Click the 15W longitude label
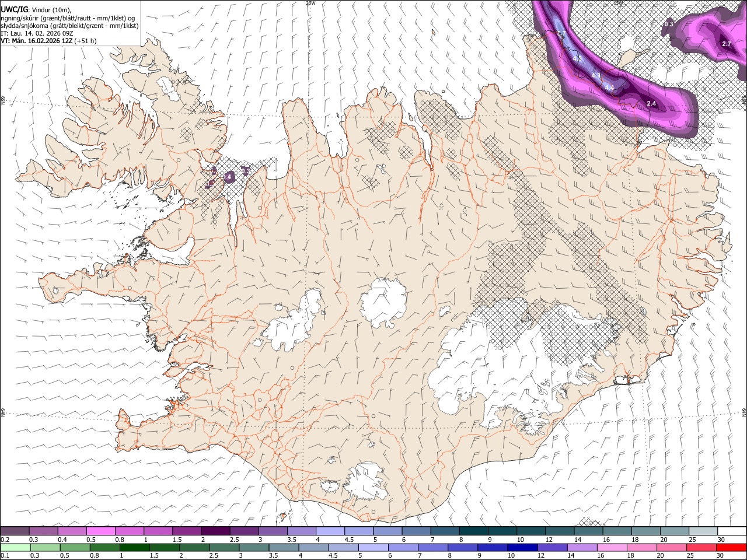This screenshot has height=560, width=747. click(x=619, y=3)
